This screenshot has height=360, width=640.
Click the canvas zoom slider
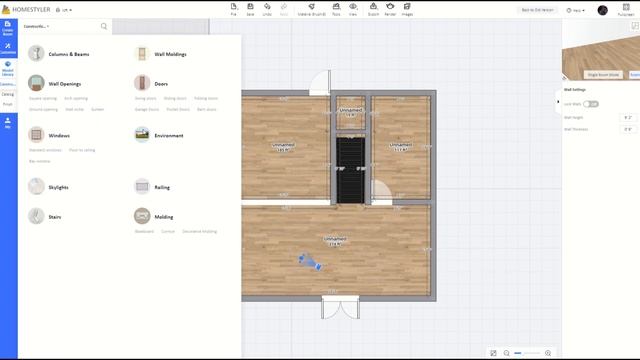click(527, 353)
